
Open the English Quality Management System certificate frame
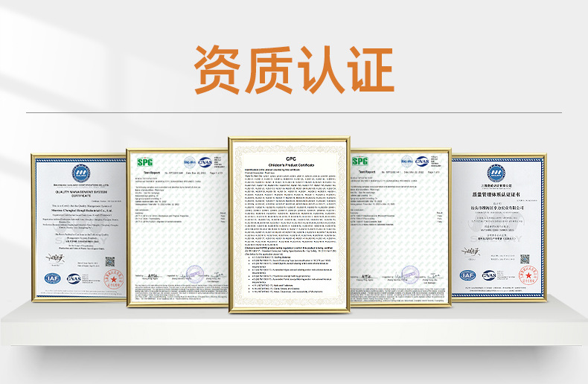(79, 228)
